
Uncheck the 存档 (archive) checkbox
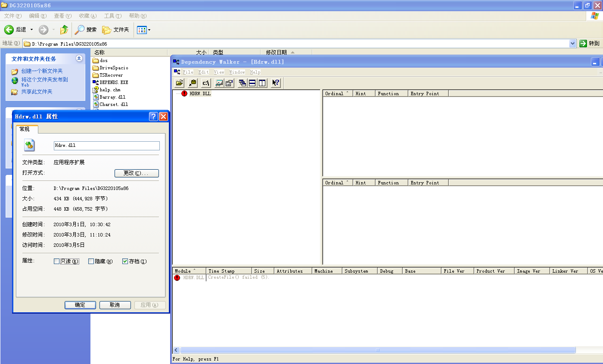(x=125, y=261)
